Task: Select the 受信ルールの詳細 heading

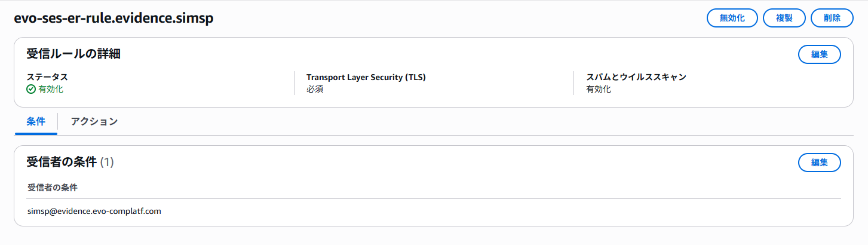Action: coord(73,54)
